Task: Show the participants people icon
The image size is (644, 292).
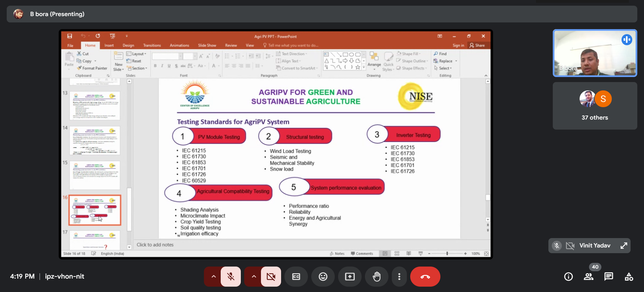Action: coord(589,277)
